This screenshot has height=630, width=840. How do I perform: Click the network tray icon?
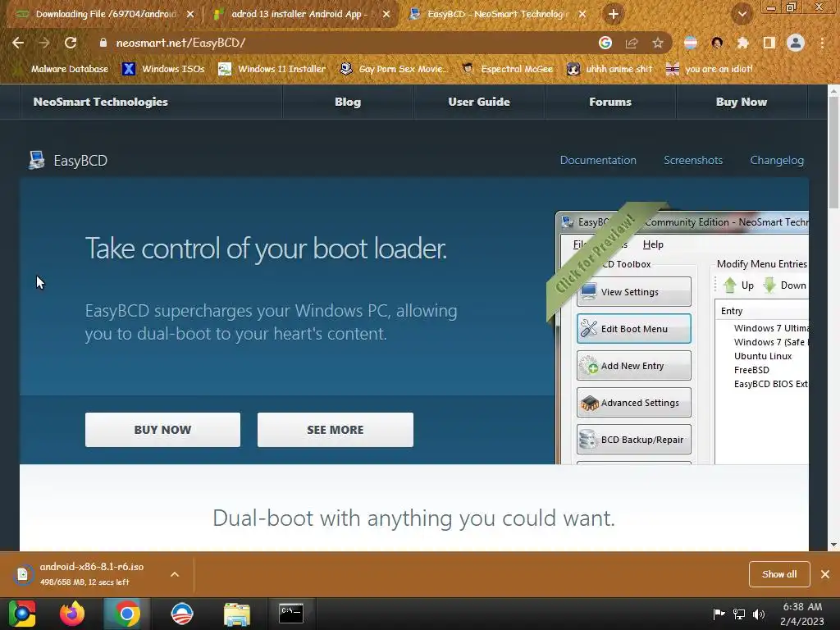tap(739, 614)
